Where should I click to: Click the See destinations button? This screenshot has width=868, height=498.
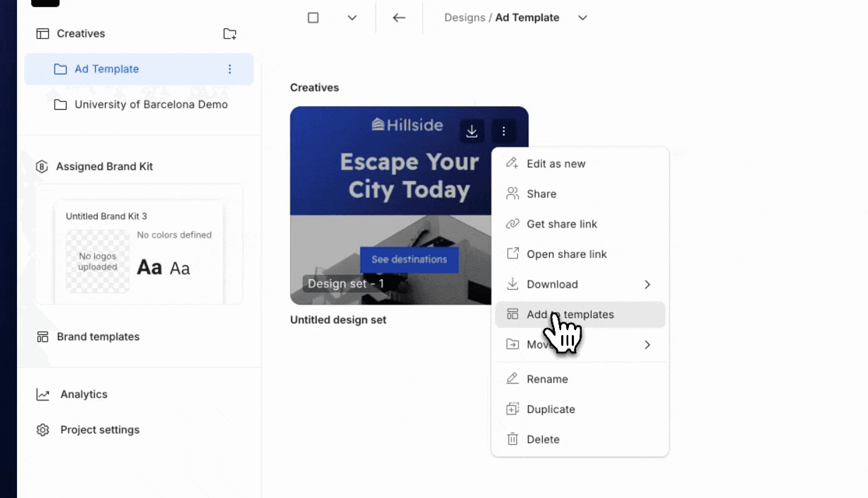[x=409, y=260]
